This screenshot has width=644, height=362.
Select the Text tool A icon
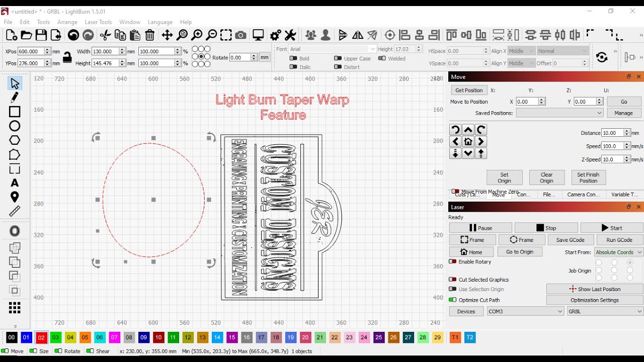(x=15, y=183)
